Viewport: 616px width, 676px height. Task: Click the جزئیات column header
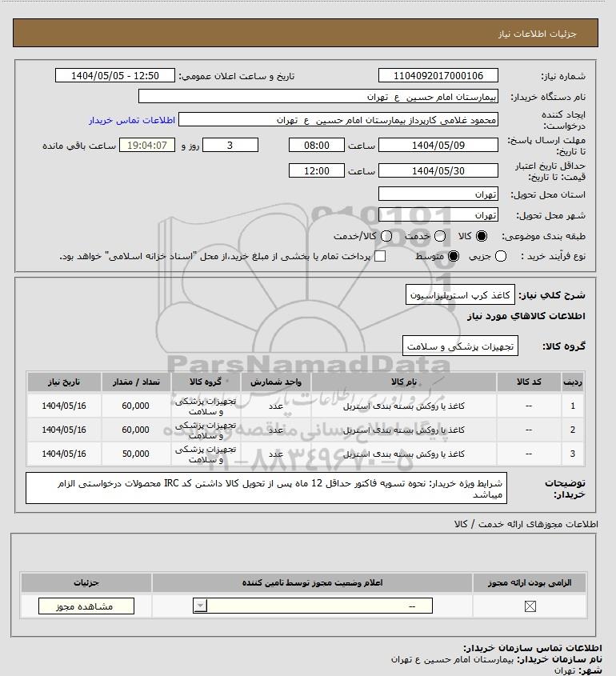point(86,583)
